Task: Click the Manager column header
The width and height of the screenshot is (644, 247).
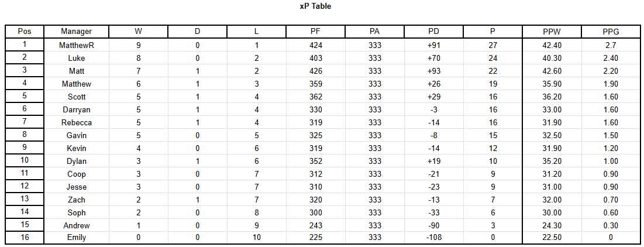Action: [77, 32]
